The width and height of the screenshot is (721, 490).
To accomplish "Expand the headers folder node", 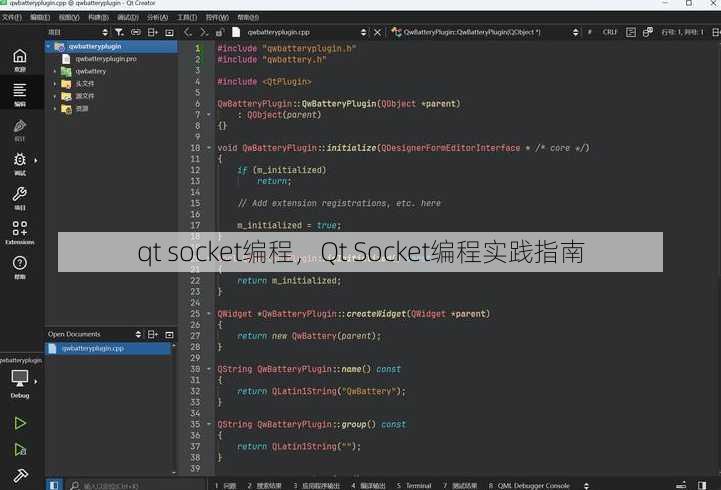I will pyautogui.click(x=55, y=84).
